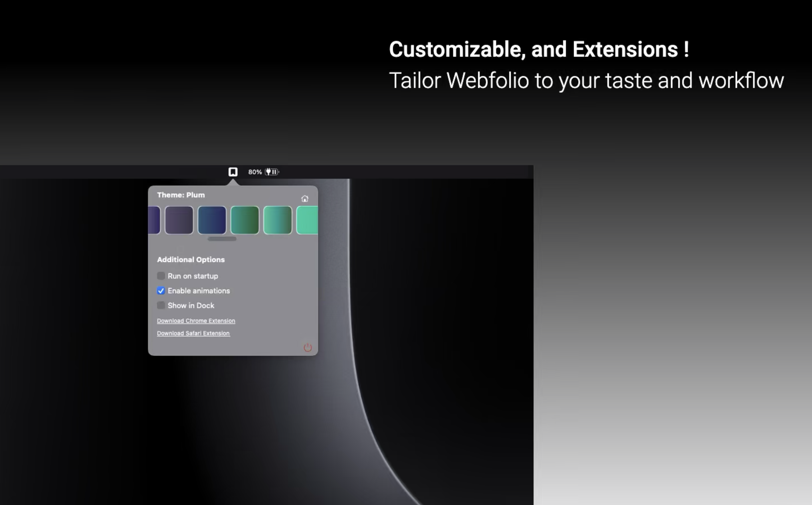Image resolution: width=812 pixels, height=505 pixels.
Task: Open the Webfolio bookmark menu bar icon
Action: click(233, 172)
